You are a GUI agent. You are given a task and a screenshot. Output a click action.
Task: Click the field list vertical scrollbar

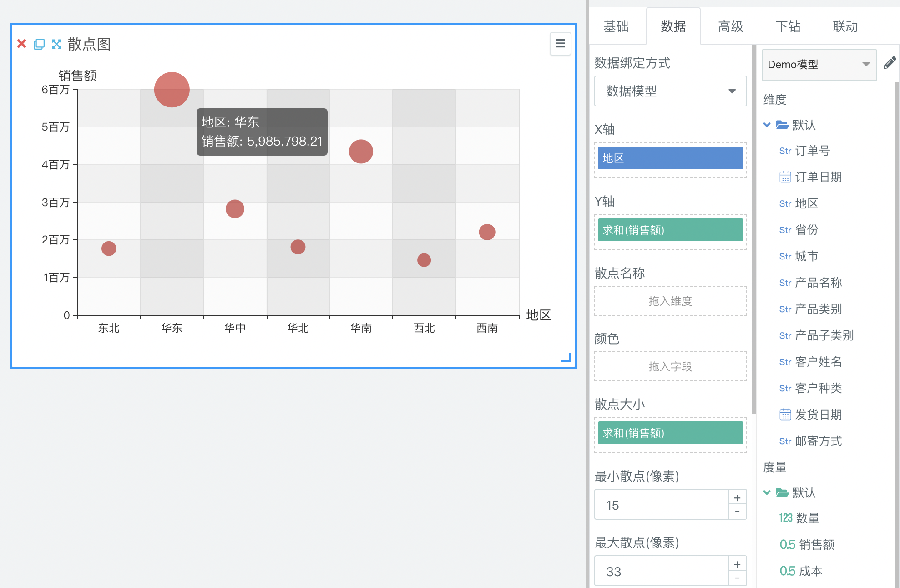pyautogui.click(x=896, y=335)
